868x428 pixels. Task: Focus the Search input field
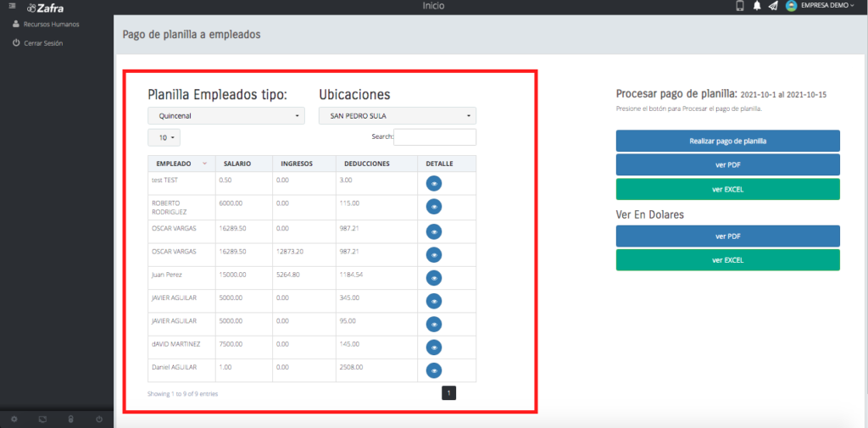pos(435,136)
